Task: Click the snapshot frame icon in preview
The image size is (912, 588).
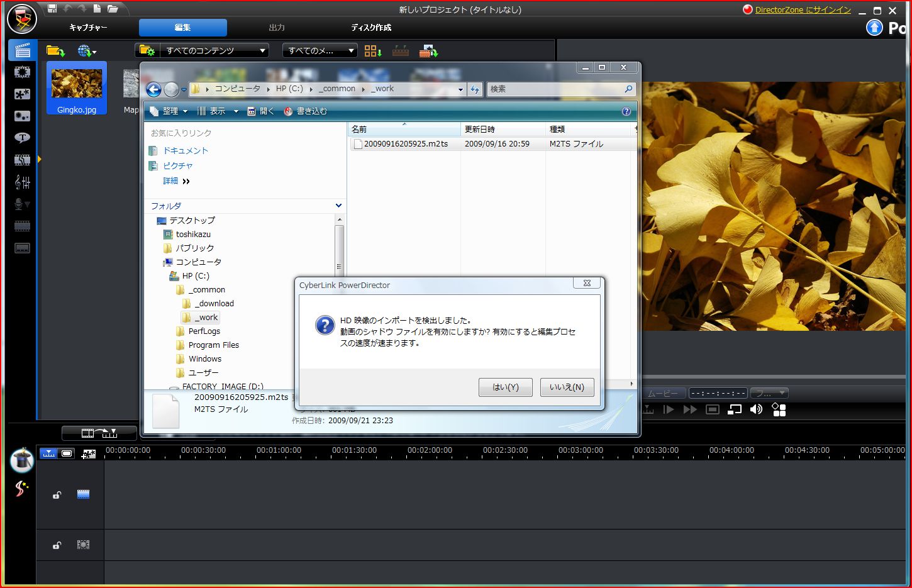Action: [713, 409]
